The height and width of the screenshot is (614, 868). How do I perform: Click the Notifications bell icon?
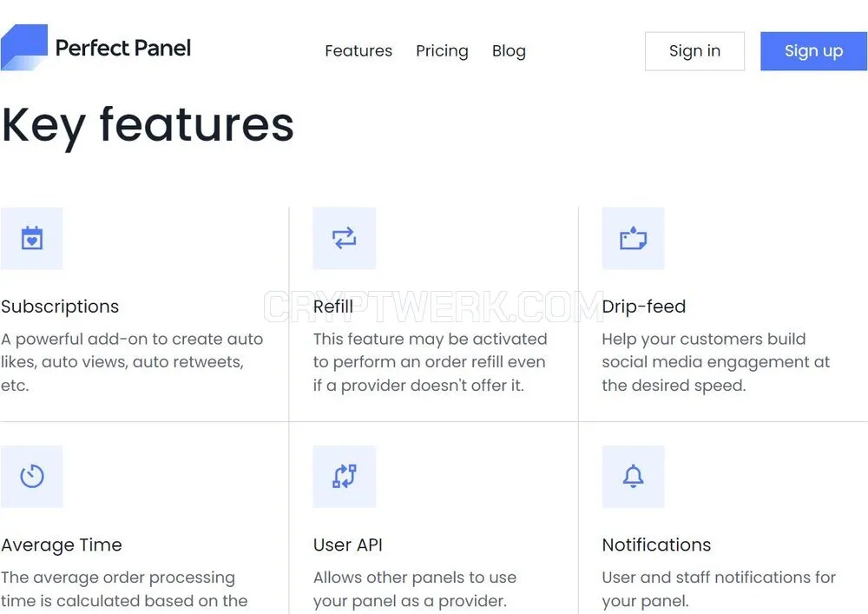point(634,477)
